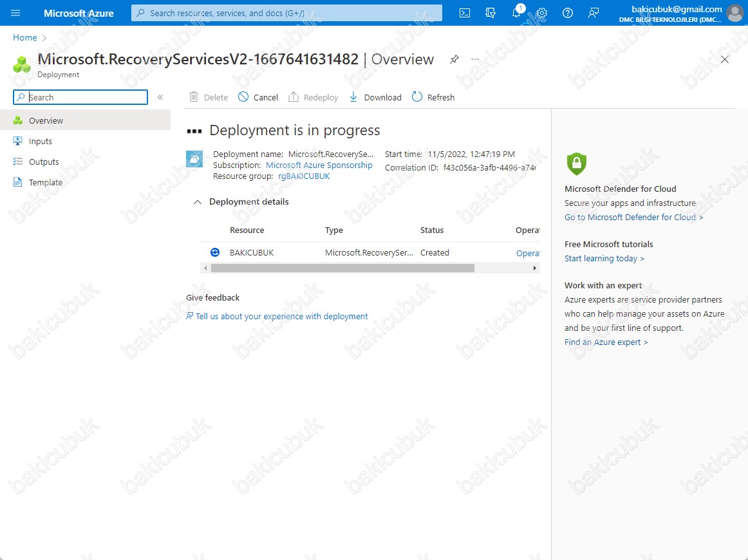748x560 pixels.
Task: Refresh the deployment status
Action: (x=433, y=97)
